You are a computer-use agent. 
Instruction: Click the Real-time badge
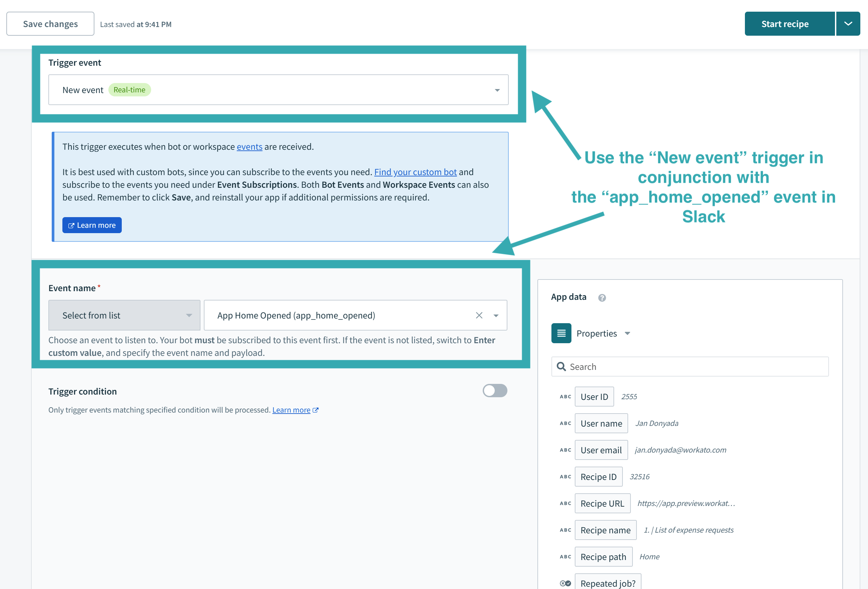tap(130, 90)
